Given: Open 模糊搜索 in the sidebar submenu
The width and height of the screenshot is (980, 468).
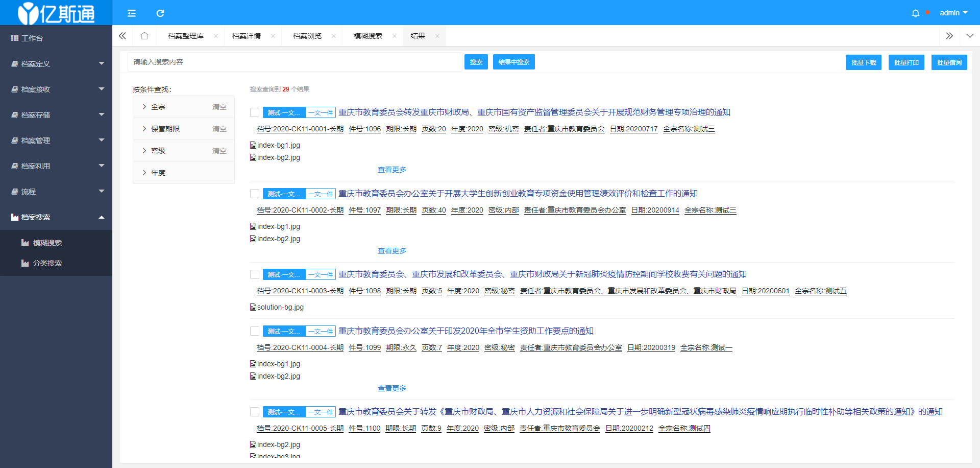Looking at the screenshot, I should (56, 243).
